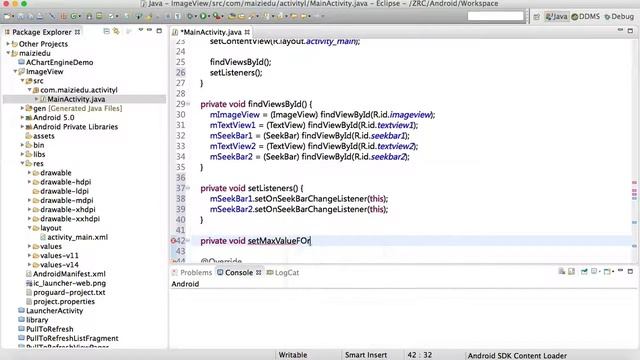This screenshot has height=360, width=640.
Task: Click the Smart Insert status entry
Action: [366, 355]
